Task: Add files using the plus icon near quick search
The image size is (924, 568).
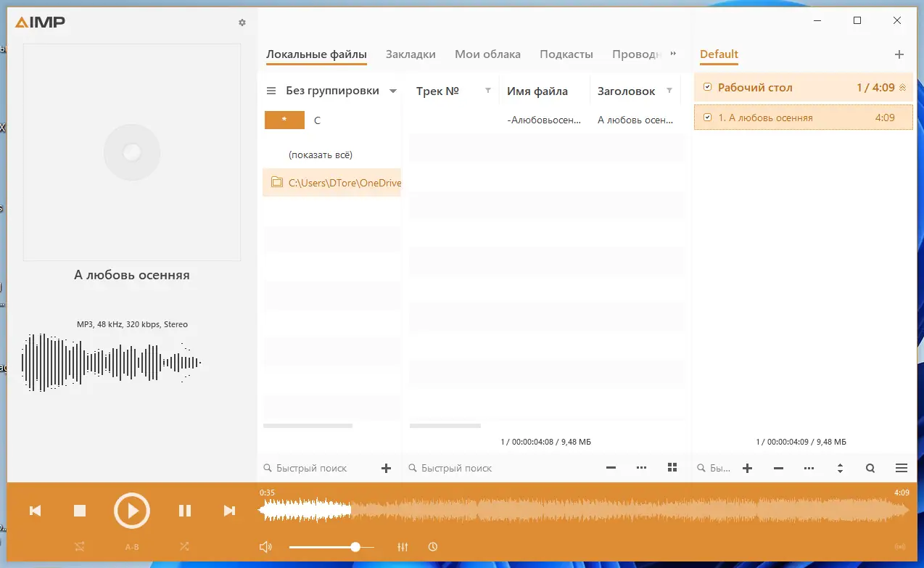Action: (x=386, y=468)
